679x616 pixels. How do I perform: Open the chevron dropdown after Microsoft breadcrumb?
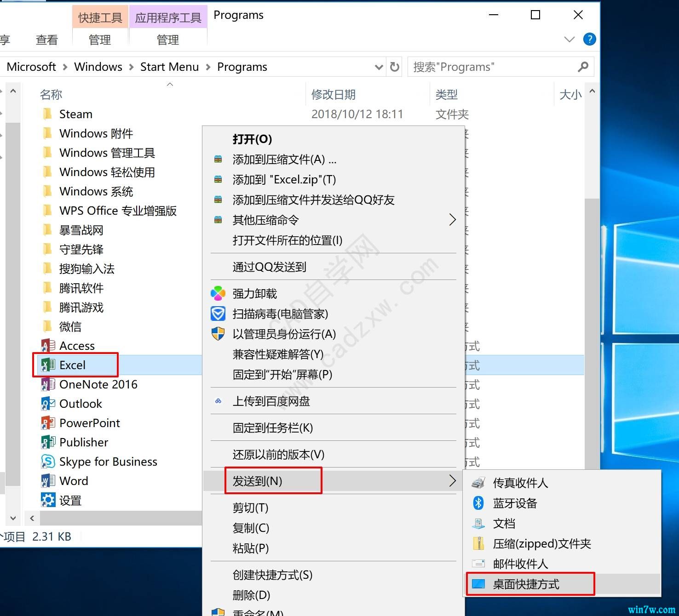click(x=65, y=67)
